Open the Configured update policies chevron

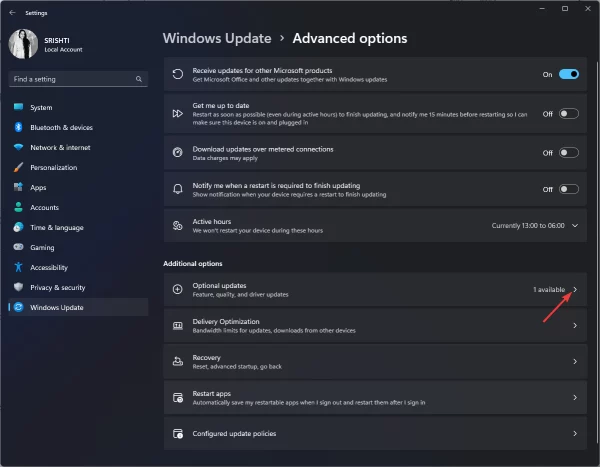(x=575, y=434)
